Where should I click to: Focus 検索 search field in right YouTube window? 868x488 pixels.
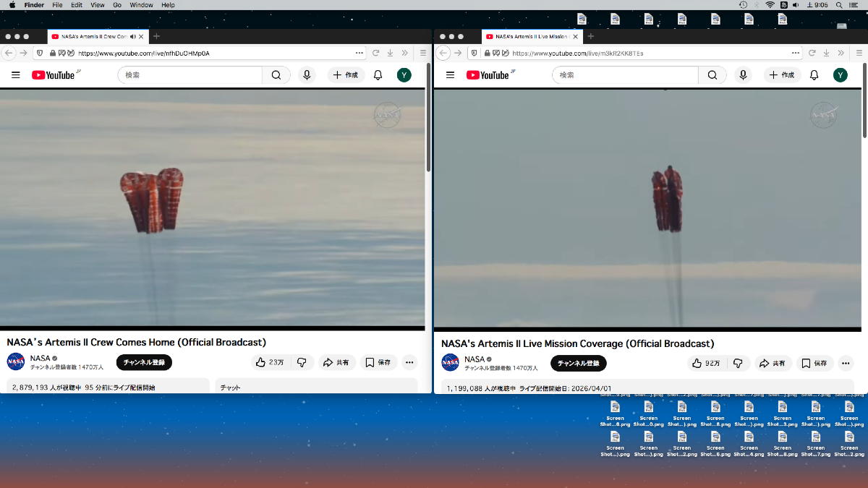tap(626, 75)
